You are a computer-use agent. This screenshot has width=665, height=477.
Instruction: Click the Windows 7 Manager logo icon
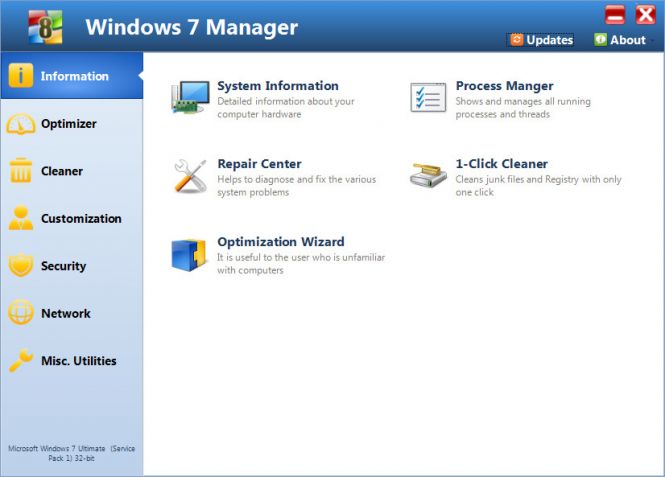pos(45,27)
